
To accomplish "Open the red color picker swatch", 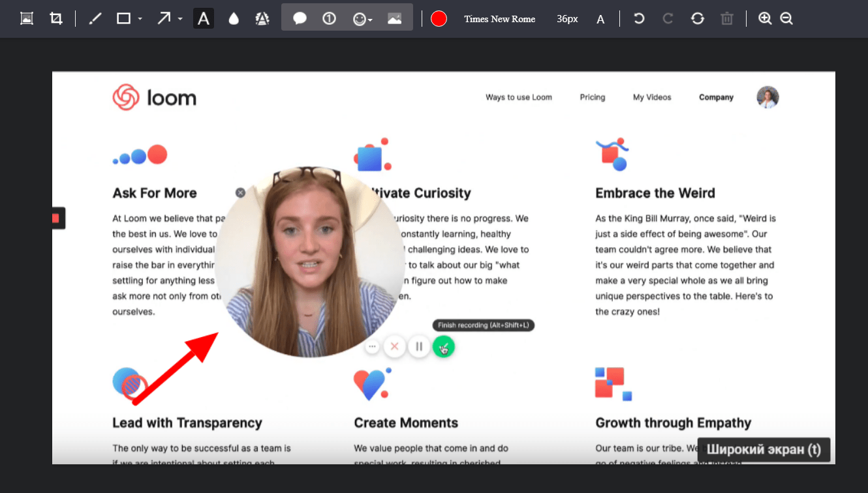I will point(439,19).
